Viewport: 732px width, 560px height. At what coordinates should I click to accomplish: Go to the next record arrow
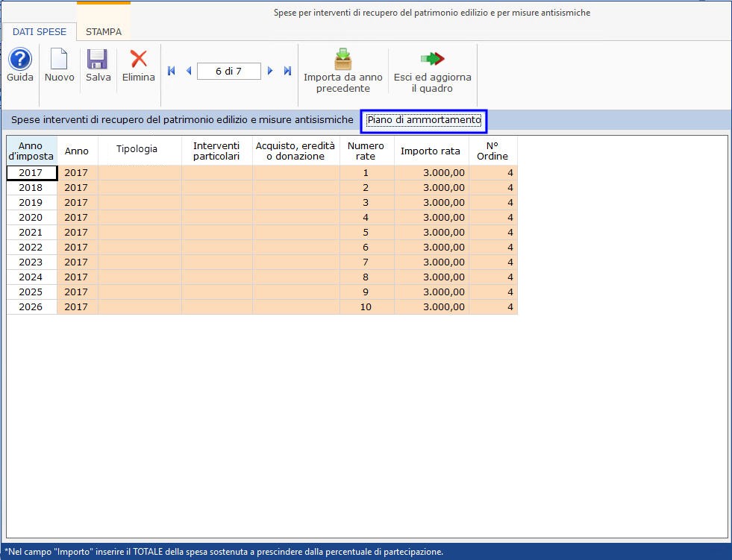pyautogui.click(x=270, y=71)
